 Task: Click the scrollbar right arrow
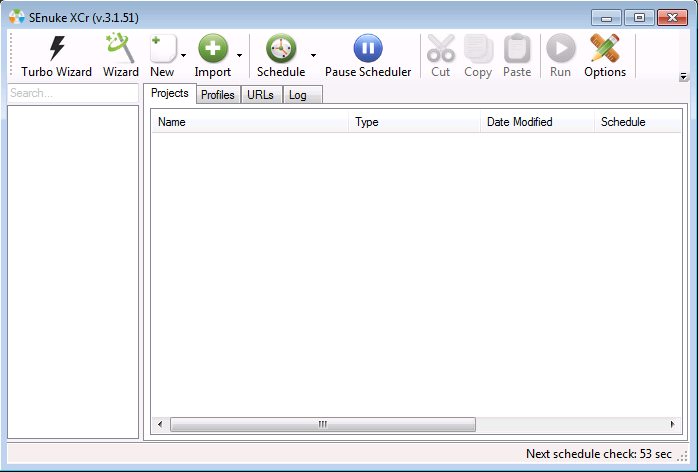coord(672,424)
